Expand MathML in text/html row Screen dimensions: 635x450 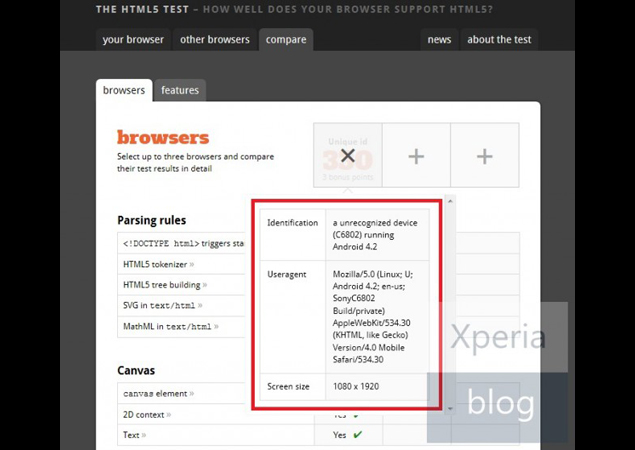tap(171, 326)
